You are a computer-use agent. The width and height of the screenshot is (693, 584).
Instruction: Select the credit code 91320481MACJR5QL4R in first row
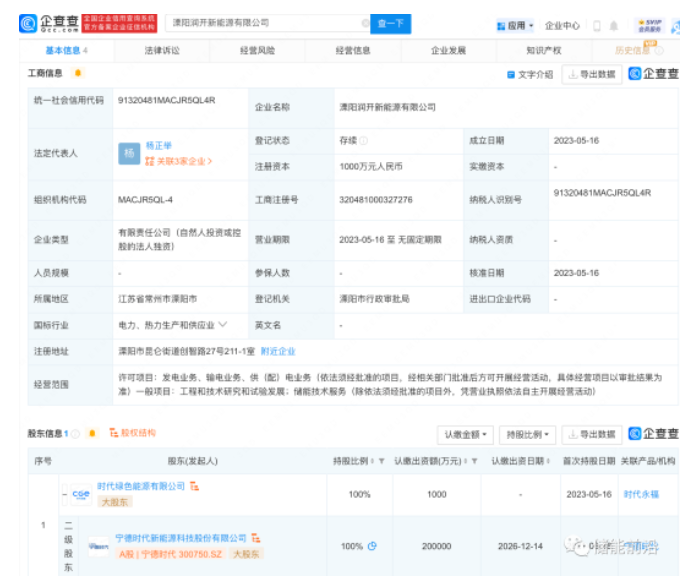(x=167, y=100)
